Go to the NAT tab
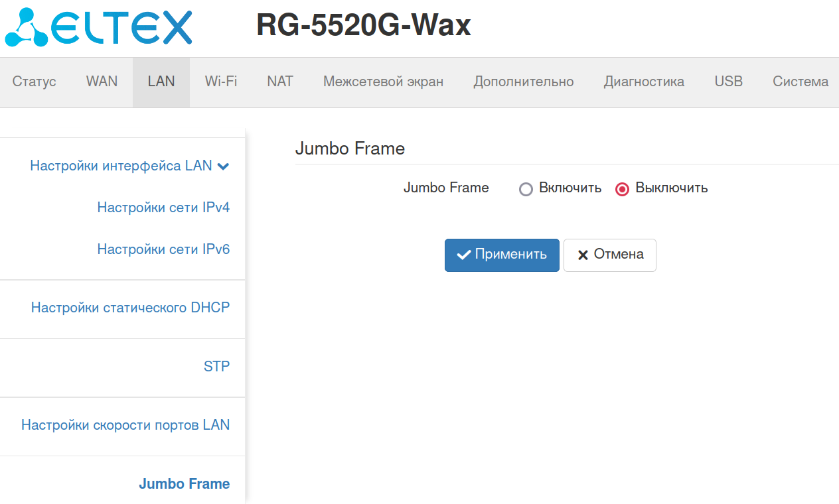839x504 pixels. (x=280, y=82)
